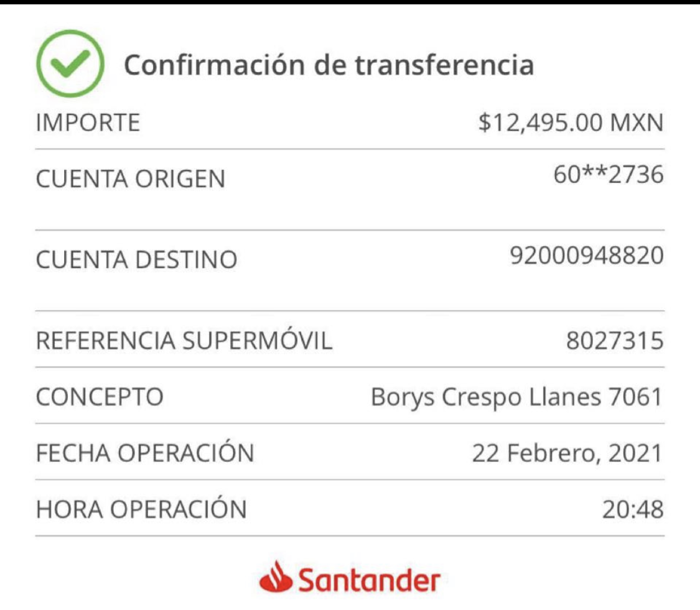The height and width of the screenshot is (610, 700).
Task: Select the operation time 20:48
Action: click(x=633, y=510)
